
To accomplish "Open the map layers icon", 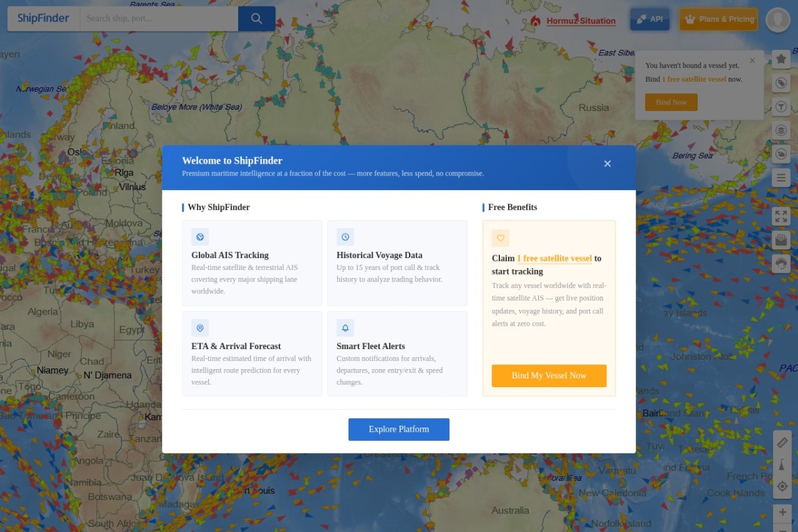I will pos(781,130).
